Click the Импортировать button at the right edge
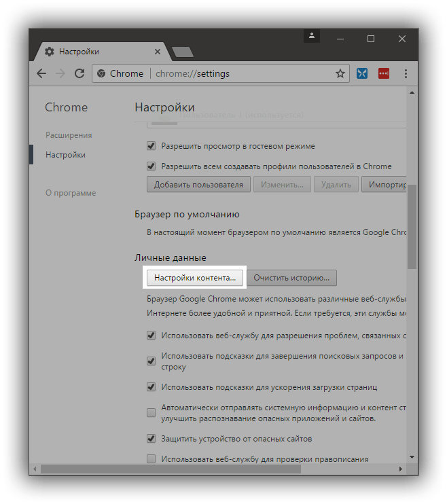Image resolution: width=447 pixels, height=504 pixels. tap(384, 185)
